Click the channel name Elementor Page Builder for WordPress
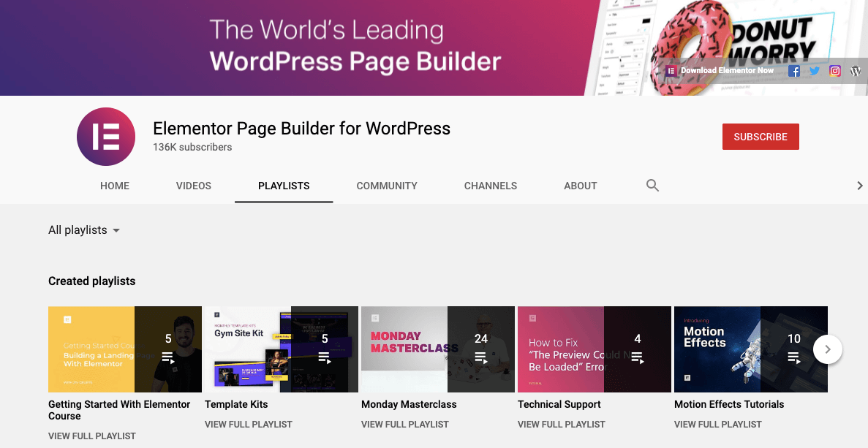Image resolution: width=868 pixels, height=448 pixels. coord(302,129)
